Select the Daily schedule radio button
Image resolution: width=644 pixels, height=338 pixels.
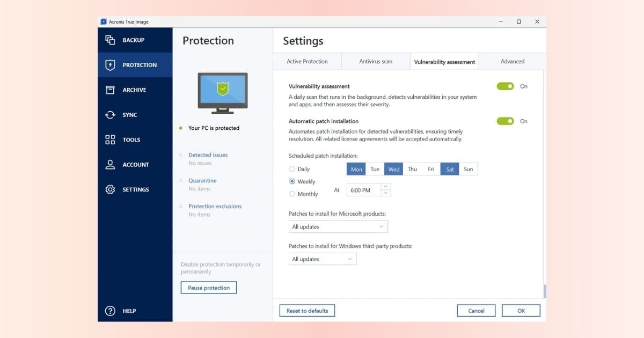click(292, 169)
